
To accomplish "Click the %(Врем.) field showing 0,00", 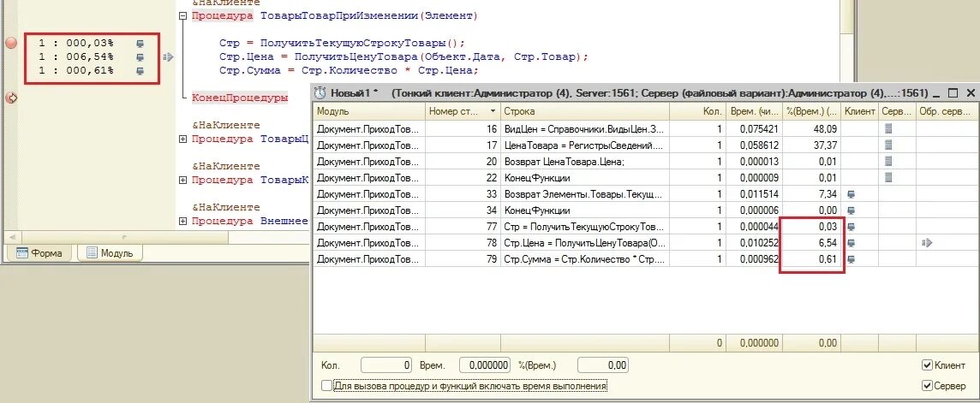I will 602,365.
